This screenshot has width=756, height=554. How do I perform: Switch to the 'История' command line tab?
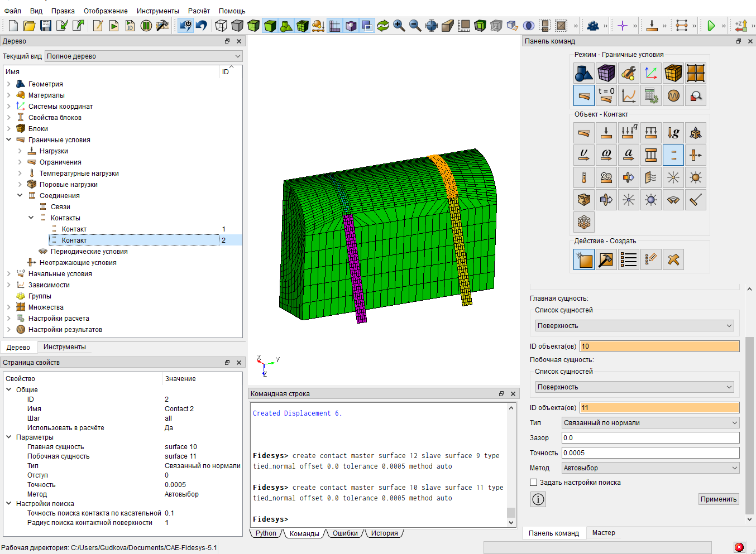[385, 533]
